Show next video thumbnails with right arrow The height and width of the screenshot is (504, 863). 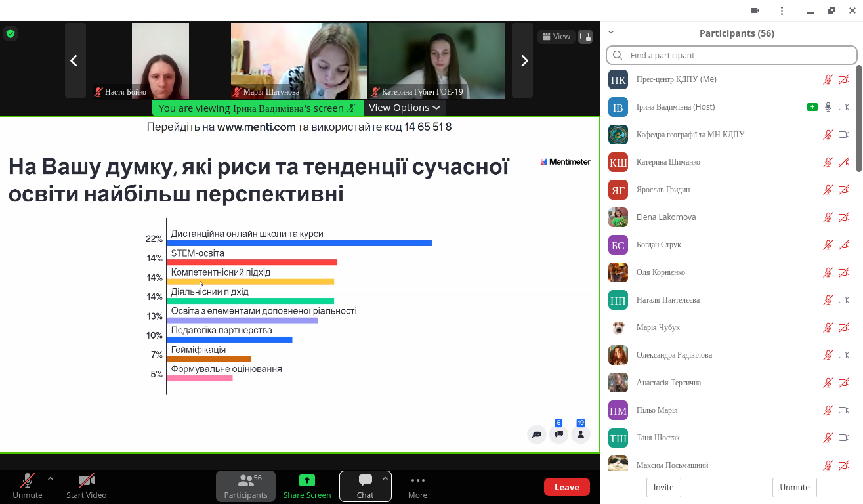click(524, 61)
